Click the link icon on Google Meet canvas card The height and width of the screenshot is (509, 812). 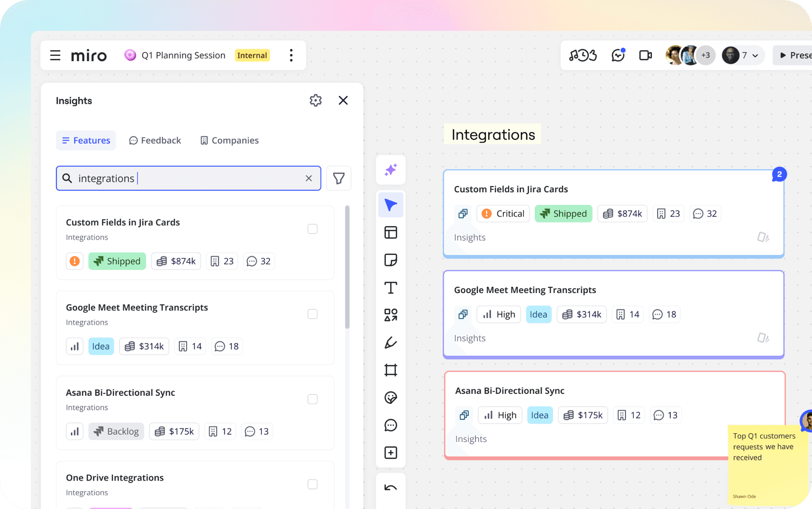click(463, 314)
